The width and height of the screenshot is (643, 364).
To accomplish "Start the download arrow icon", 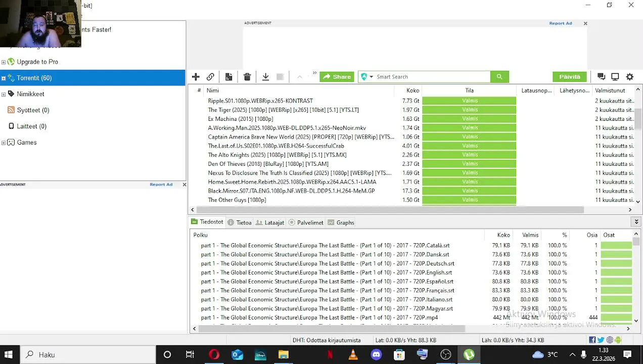I will click(265, 77).
